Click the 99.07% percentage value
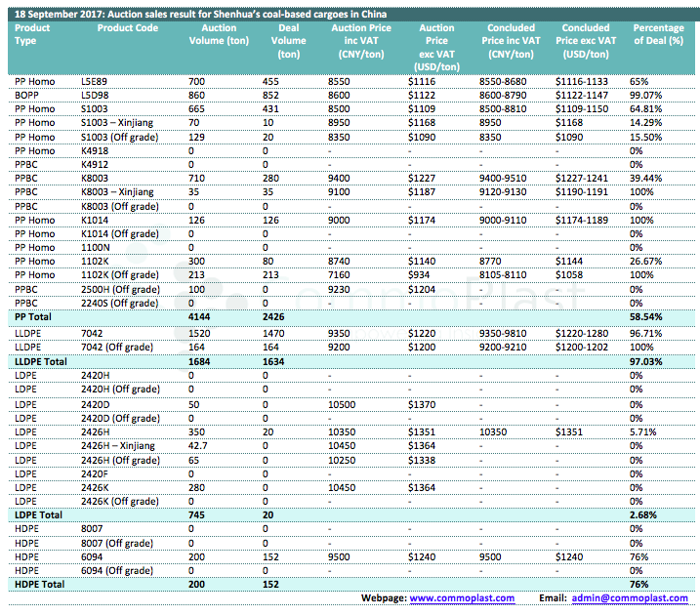 click(x=645, y=96)
